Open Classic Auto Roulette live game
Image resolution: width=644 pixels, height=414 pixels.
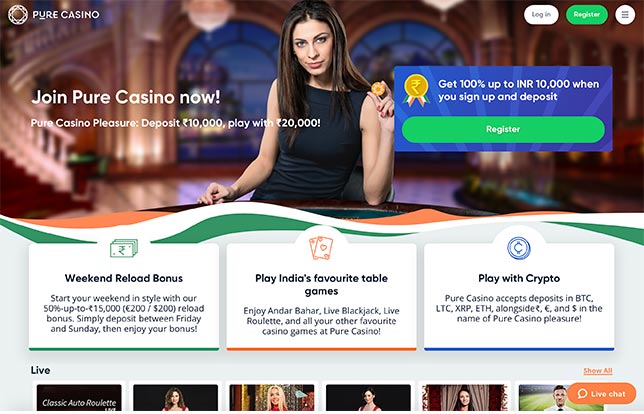tap(79, 398)
